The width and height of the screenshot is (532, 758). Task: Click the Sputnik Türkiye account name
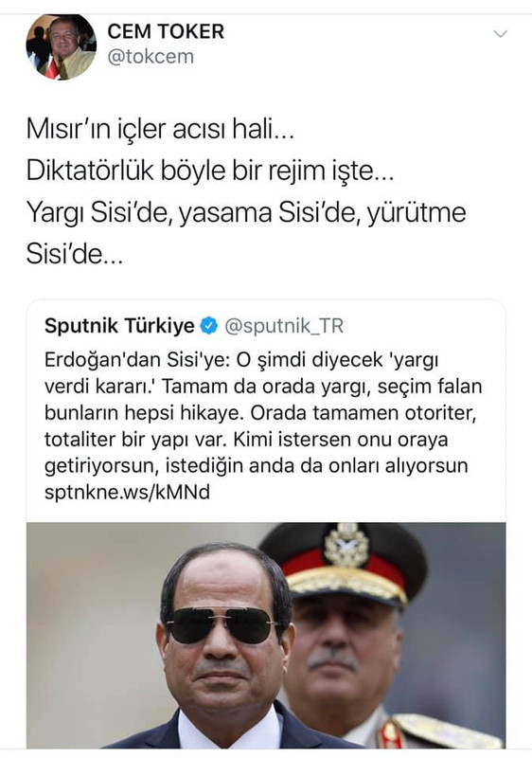point(119,326)
